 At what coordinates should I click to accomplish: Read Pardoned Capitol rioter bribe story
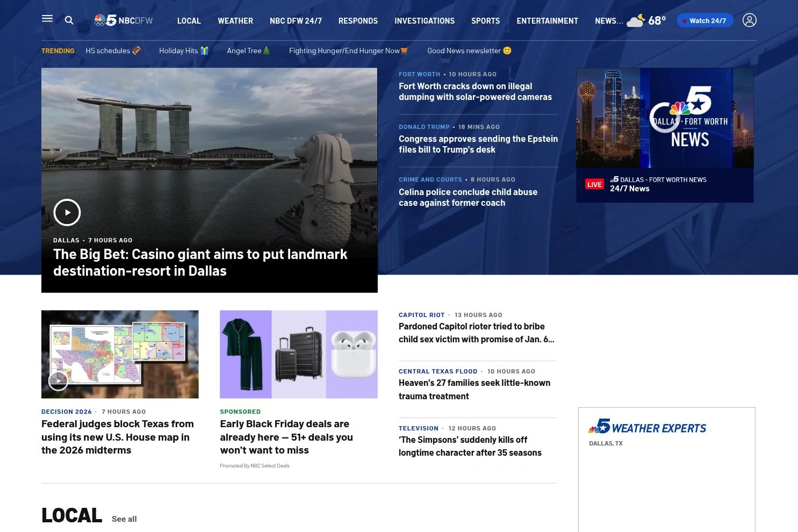point(477,333)
